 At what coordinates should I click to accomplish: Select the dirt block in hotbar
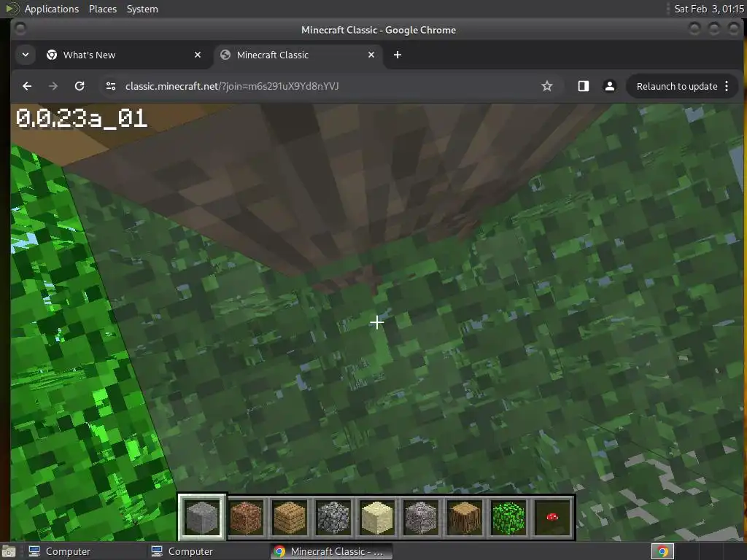246,517
